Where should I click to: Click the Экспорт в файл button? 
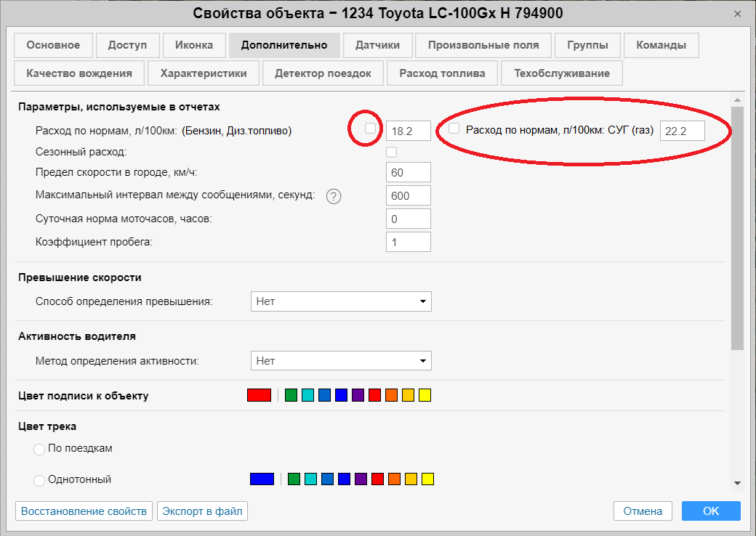pyautogui.click(x=203, y=511)
